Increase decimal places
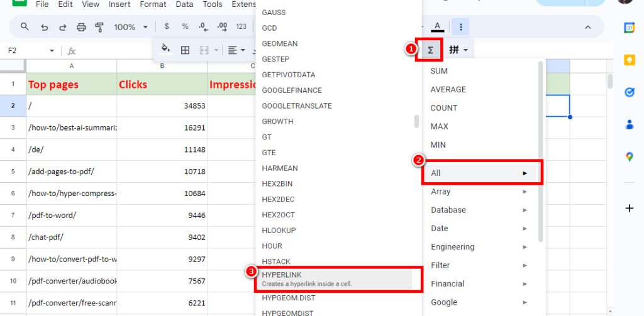Image resolution: width=644 pixels, height=316 pixels. (x=222, y=26)
